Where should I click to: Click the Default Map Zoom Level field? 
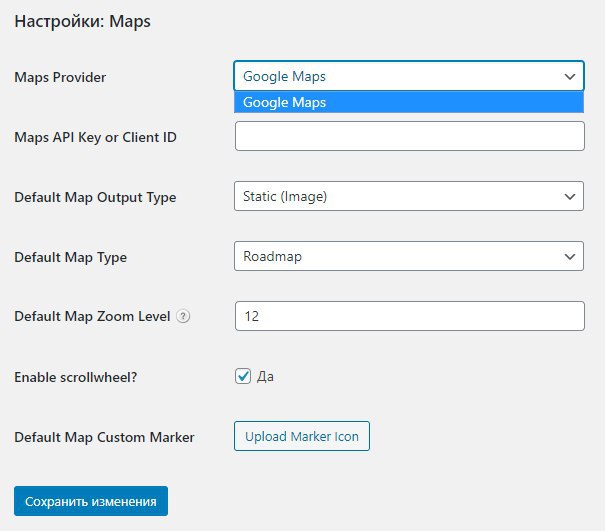point(410,316)
